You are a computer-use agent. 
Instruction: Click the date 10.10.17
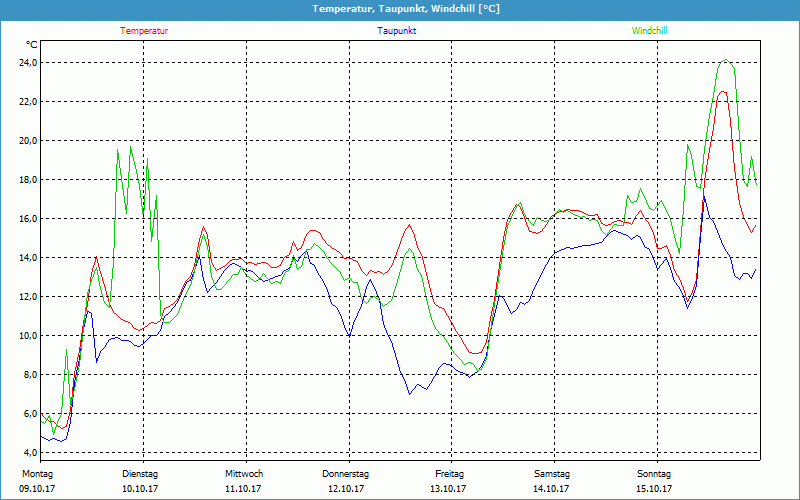click(140, 489)
